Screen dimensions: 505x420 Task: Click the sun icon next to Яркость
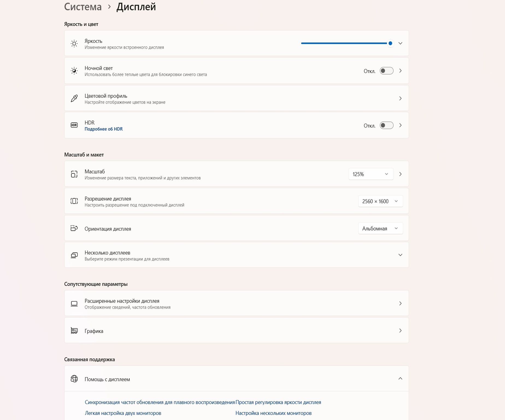tap(74, 43)
